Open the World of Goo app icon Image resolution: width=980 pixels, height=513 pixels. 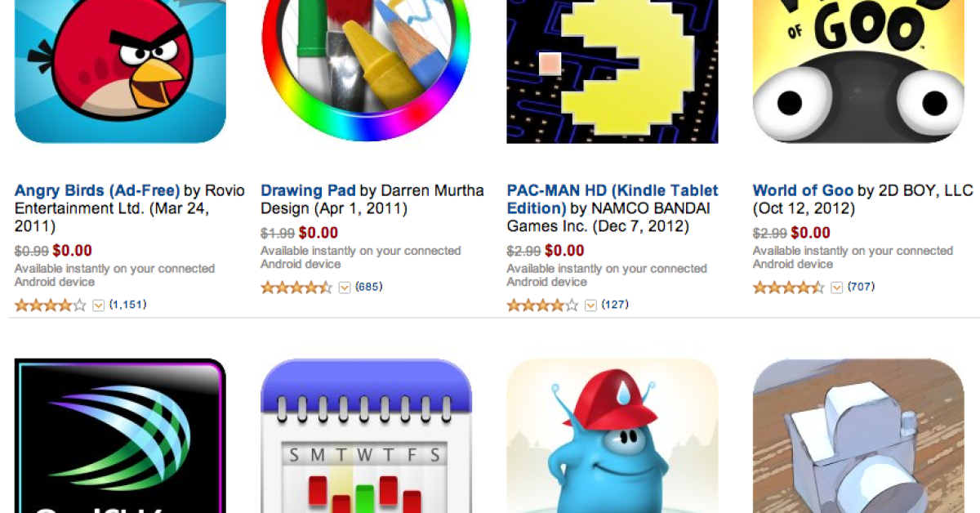tap(858, 72)
